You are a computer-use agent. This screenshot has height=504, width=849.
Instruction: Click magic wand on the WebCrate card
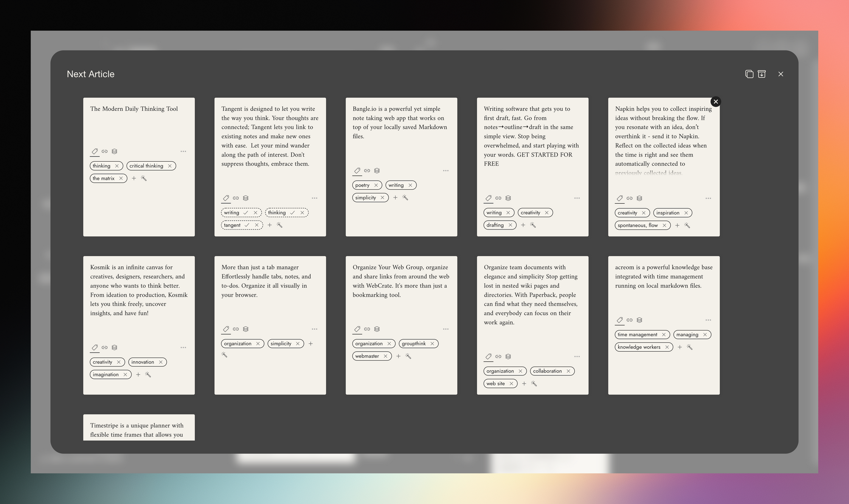[408, 356]
